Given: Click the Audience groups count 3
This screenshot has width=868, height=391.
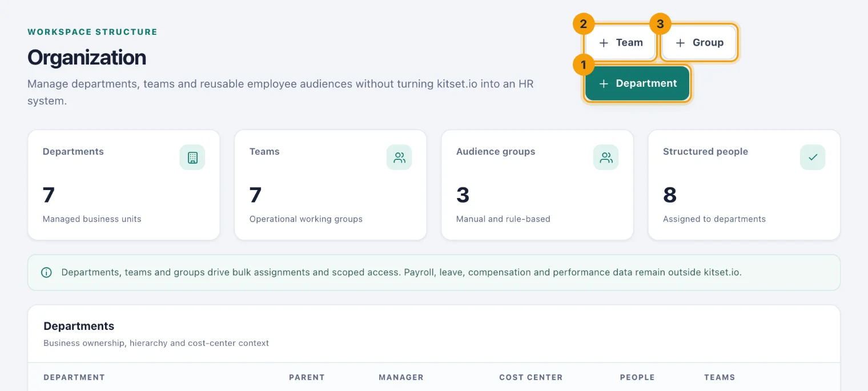Looking at the screenshot, I should (x=463, y=195).
